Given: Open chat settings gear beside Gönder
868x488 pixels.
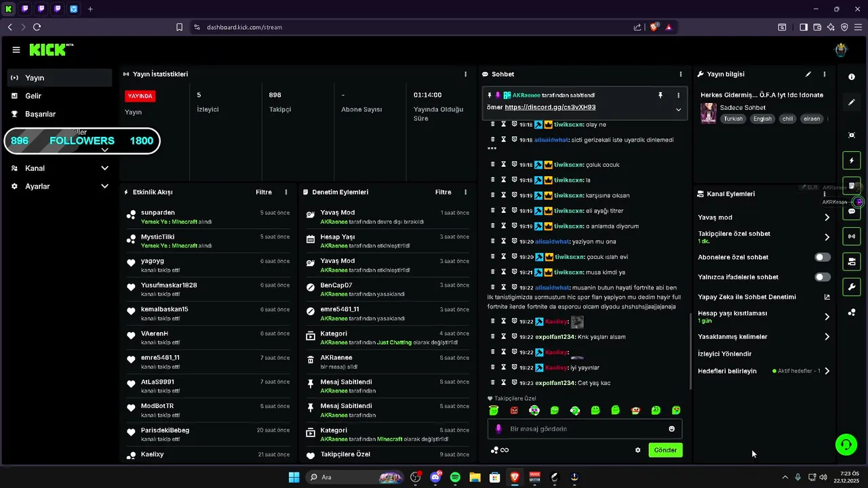Looking at the screenshot, I should (637, 450).
